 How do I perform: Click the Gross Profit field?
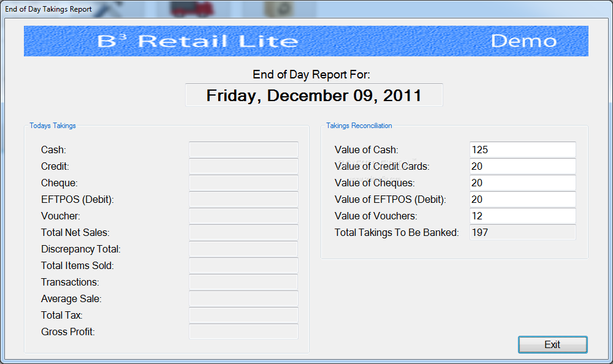tap(243, 332)
